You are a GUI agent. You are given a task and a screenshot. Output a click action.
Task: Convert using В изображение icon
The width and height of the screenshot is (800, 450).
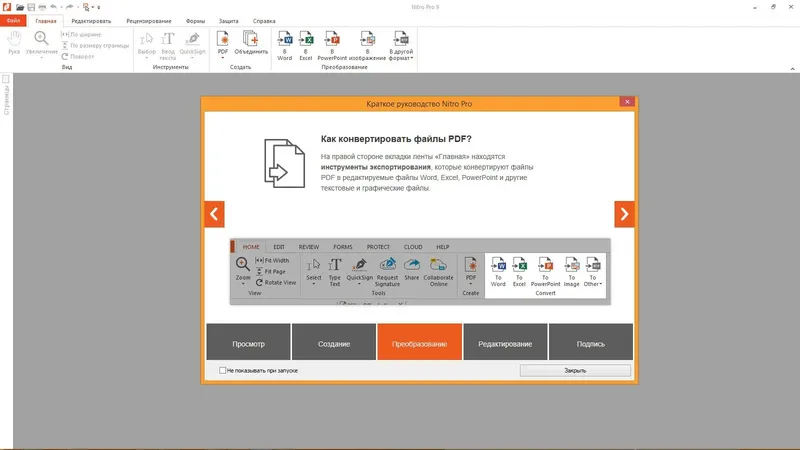pyautogui.click(x=367, y=45)
